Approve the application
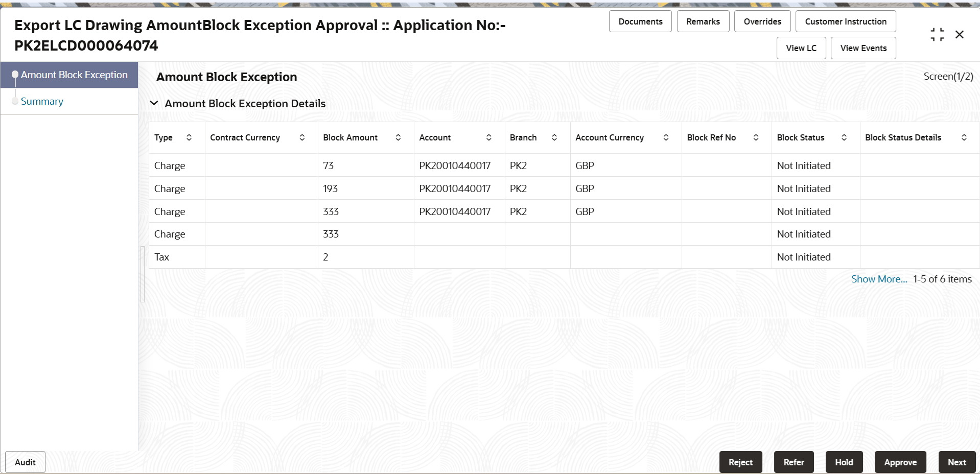The width and height of the screenshot is (980, 474). click(900, 462)
